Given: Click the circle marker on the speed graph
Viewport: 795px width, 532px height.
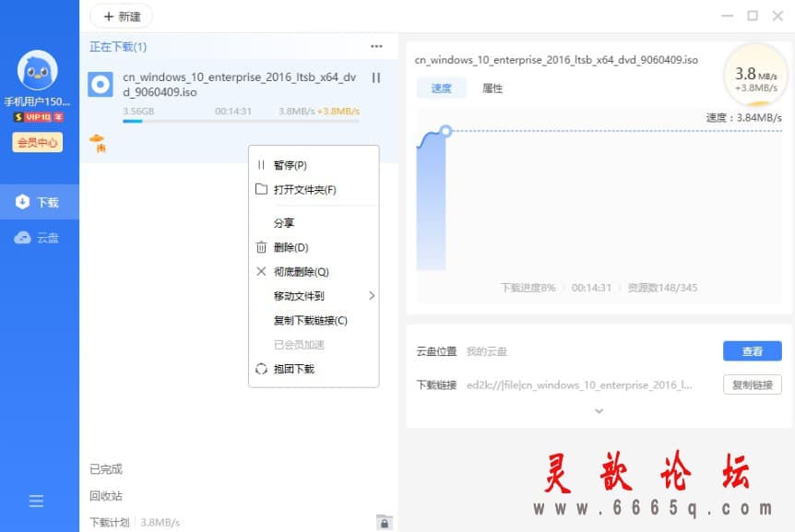Looking at the screenshot, I should [445, 131].
